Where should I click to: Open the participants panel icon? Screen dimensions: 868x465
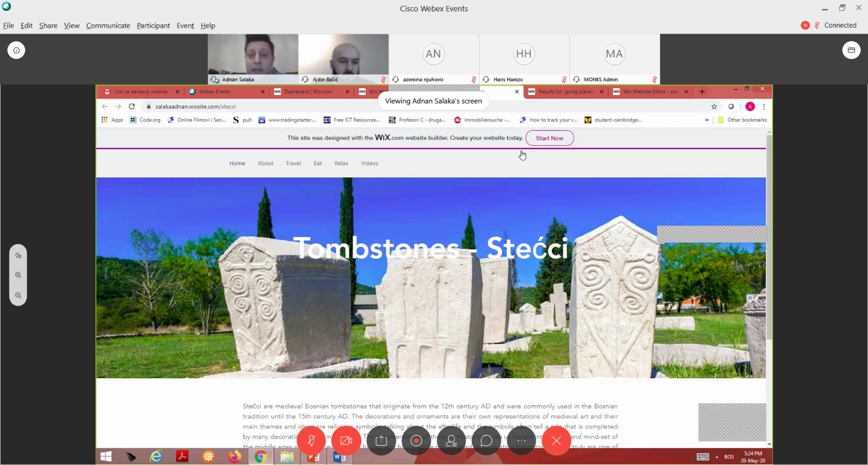[451, 441]
